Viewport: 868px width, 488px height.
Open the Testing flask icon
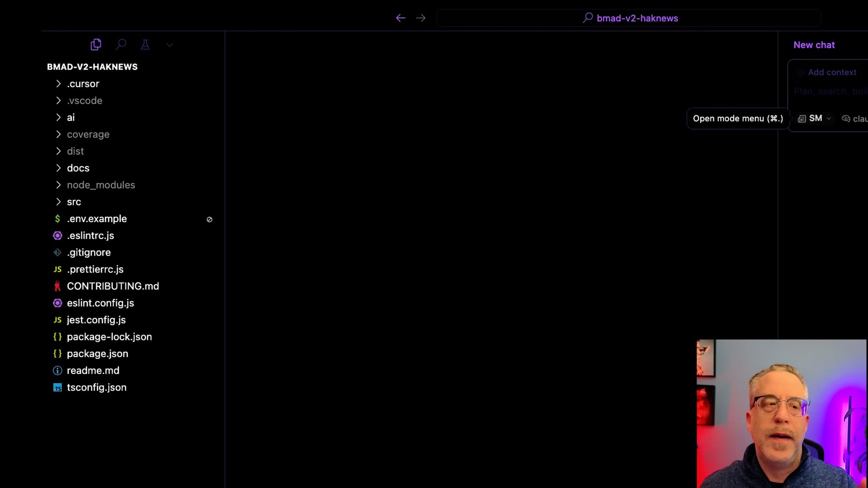(x=145, y=45)
